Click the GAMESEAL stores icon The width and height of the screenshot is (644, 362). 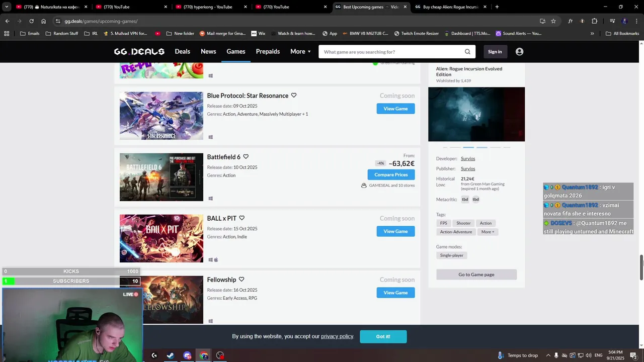[x=364, y=186]
